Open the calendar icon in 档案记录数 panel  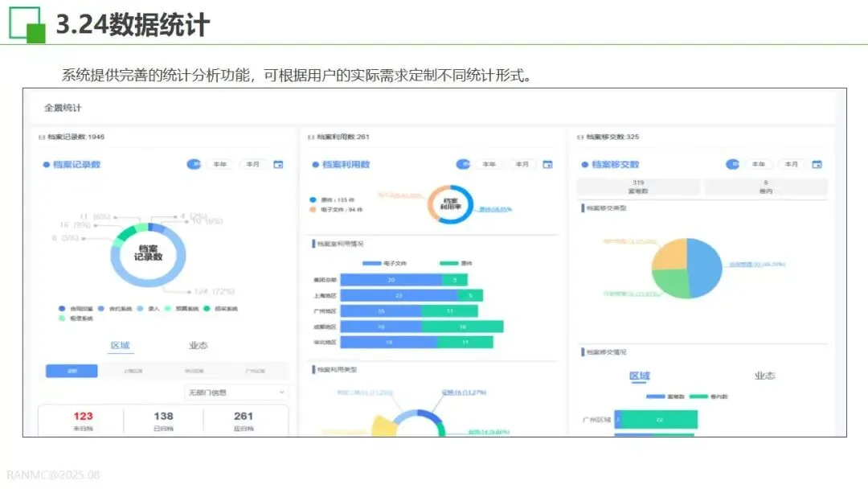click(278, 165)
